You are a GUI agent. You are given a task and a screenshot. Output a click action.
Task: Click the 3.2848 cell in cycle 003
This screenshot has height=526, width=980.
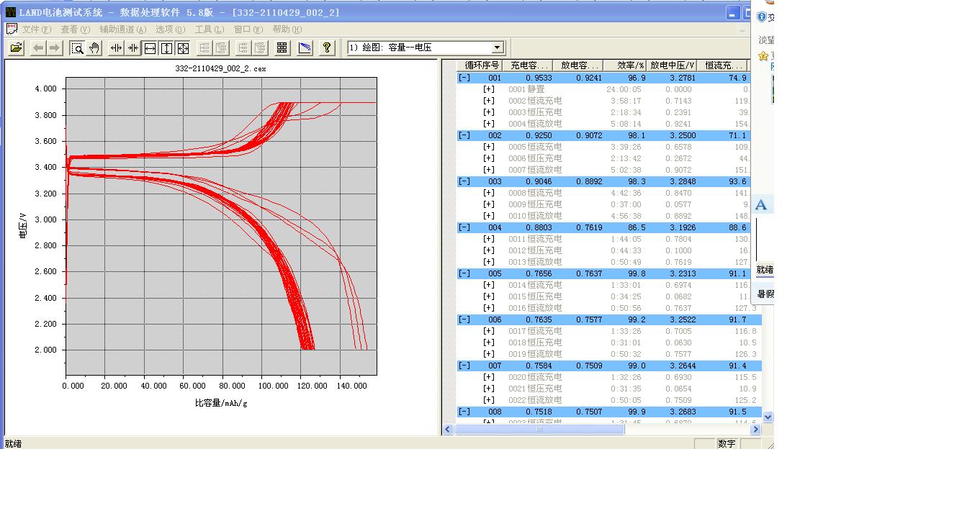tap(681, 181)
